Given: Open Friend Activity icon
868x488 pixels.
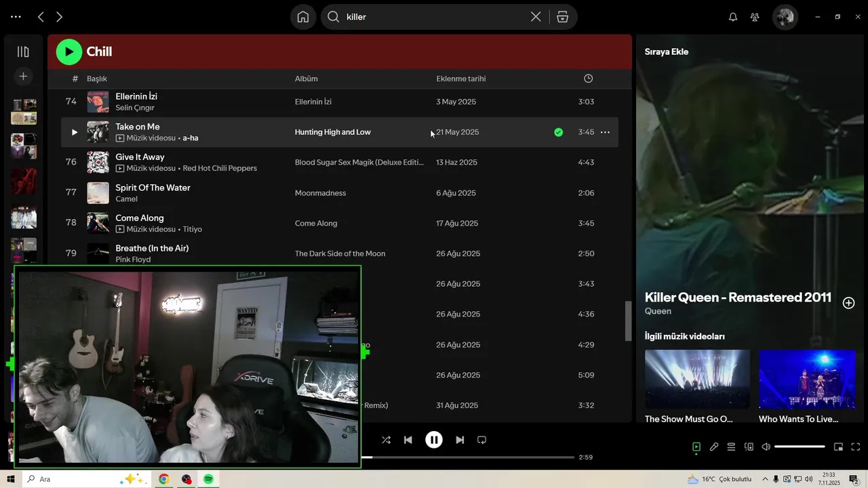Looking at the screenshot, I should pos(755,17).
